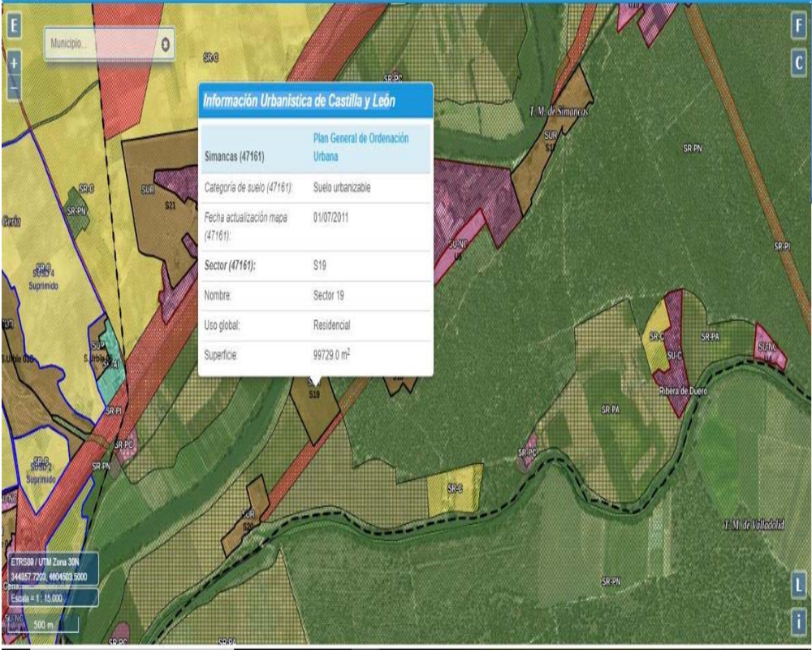
Task: Click the Sector 19 name value
Action: click(x=328, y=296)
